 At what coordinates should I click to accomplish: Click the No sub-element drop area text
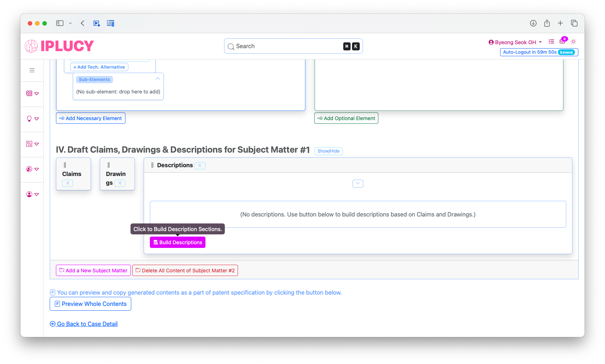coord(118,92)
